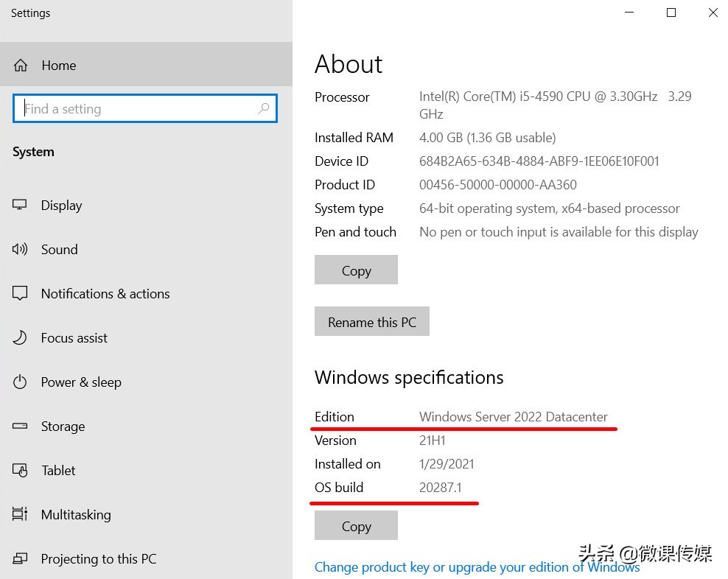Click Rename this PC button
728x579 pixels.
[372, 321]
